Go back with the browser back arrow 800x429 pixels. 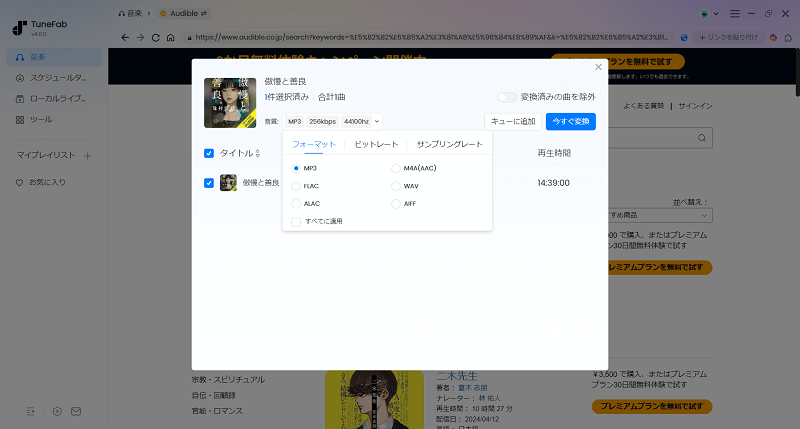tap(125, 37)
